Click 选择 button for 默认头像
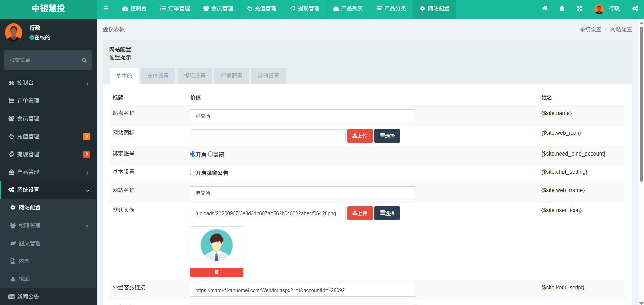 (x=387, y=213)
